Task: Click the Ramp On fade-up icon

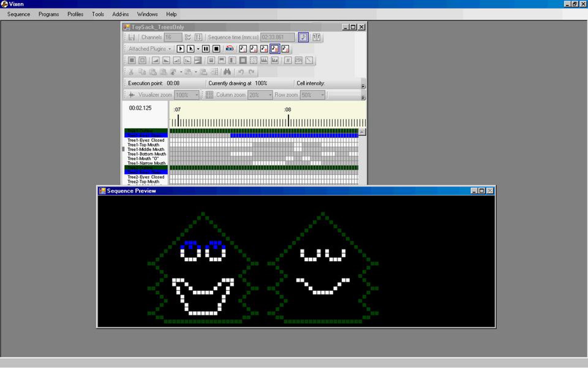Action: coord(155,60)
